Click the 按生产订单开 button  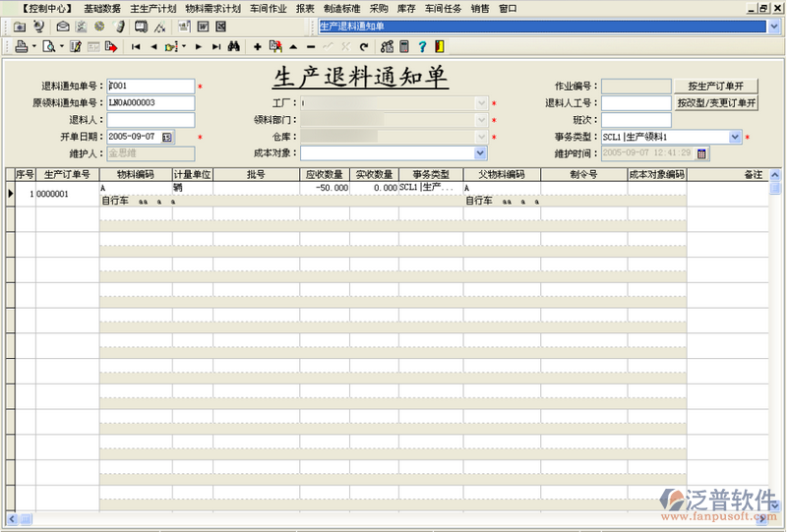tap(716, 87)
